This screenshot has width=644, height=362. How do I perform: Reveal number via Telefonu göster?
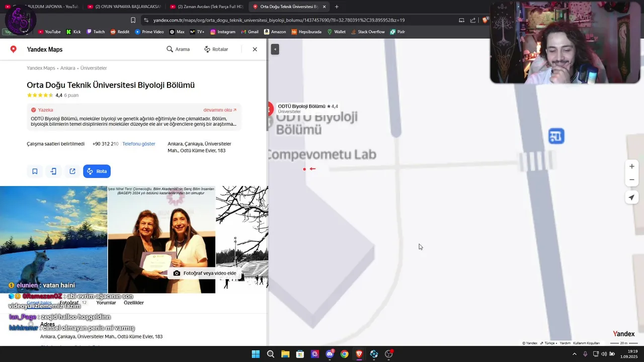click(139, 144)
